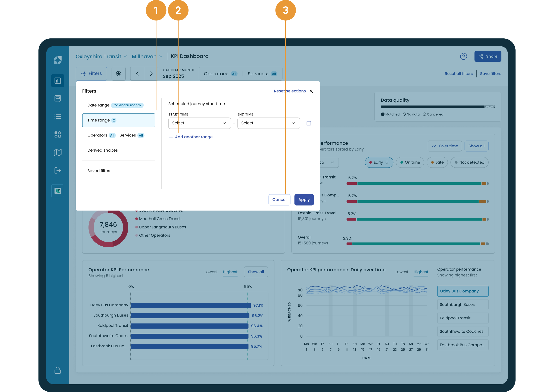Toggle Souththwaite Coaches in operator list
The height and width of the screenshot is (392, 554).
coord(463,331)
